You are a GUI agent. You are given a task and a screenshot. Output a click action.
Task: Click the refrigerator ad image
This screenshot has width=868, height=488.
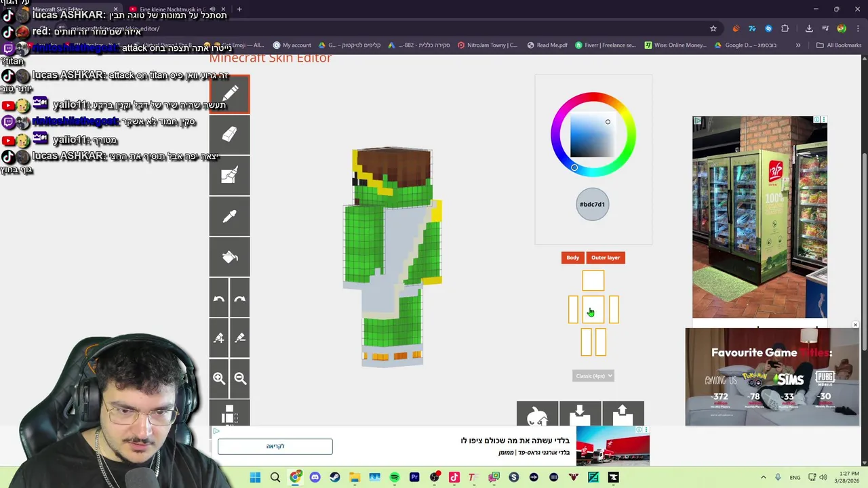point(759,217)
